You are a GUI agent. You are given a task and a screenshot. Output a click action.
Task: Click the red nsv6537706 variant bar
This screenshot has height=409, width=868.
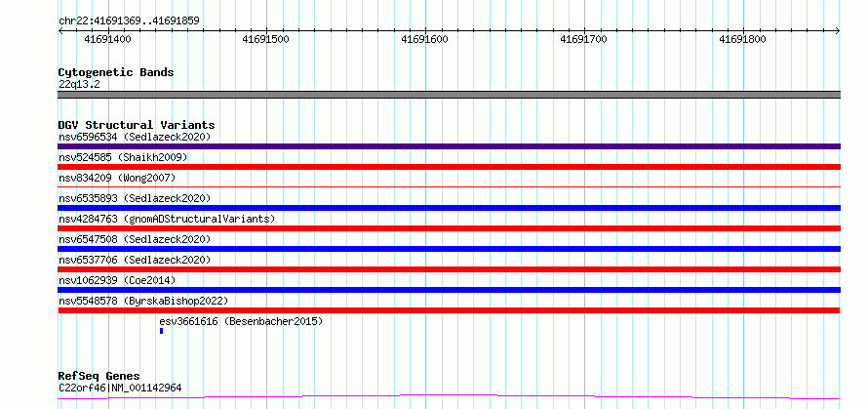point(449,269)
